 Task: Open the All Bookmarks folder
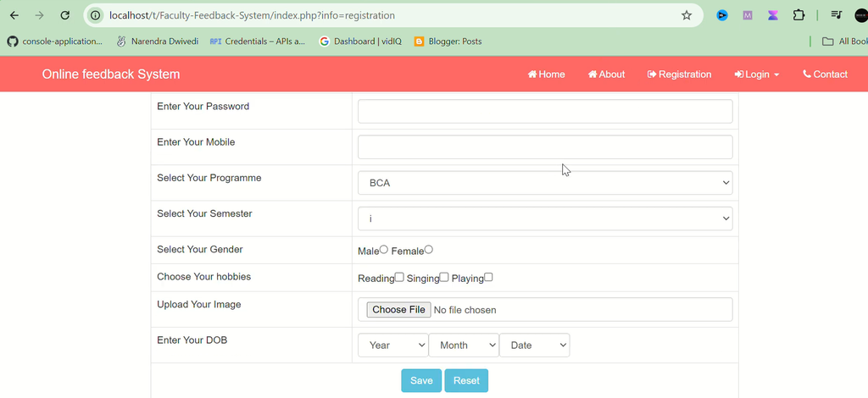[845, 41]
